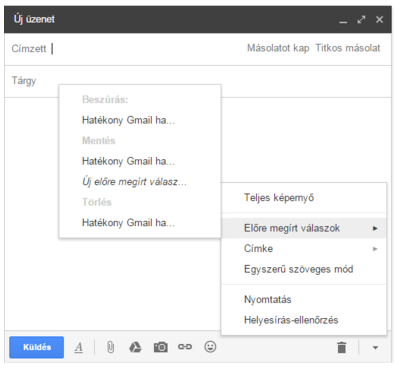This screenshot has height=368, width=399.
Task: Minimize the Új üzenet compose window
Action: tap(343, 22)
